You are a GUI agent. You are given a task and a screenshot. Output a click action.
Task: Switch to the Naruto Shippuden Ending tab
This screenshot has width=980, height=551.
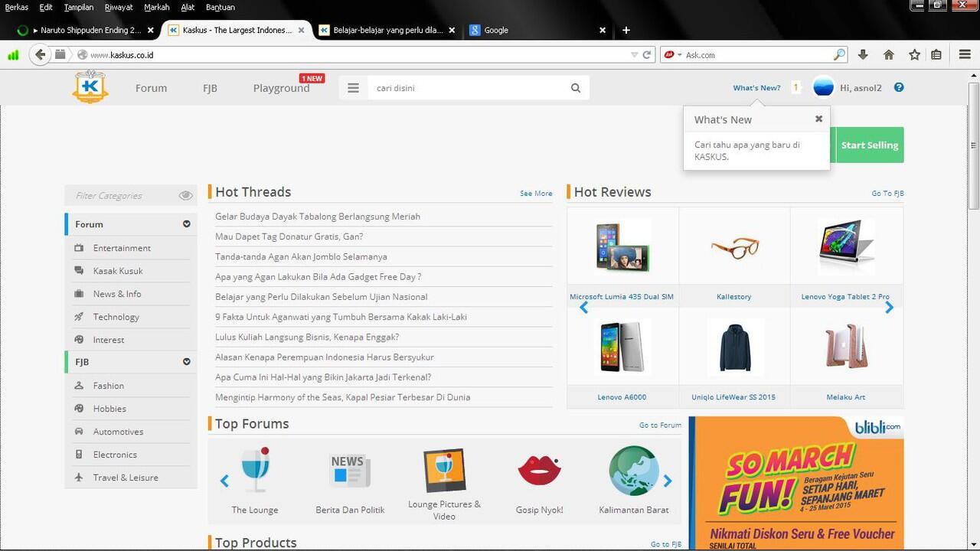click(x=85, y=30)
